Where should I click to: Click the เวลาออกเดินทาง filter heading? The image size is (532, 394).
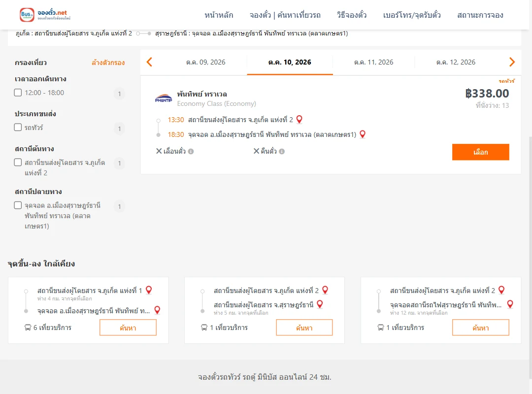coord(40,79)
